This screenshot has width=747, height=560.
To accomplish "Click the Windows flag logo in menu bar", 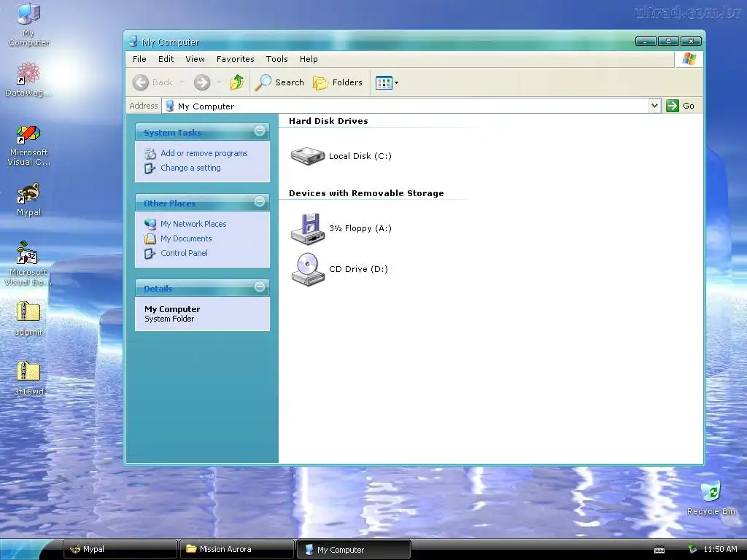I will [x=689, y=59].
